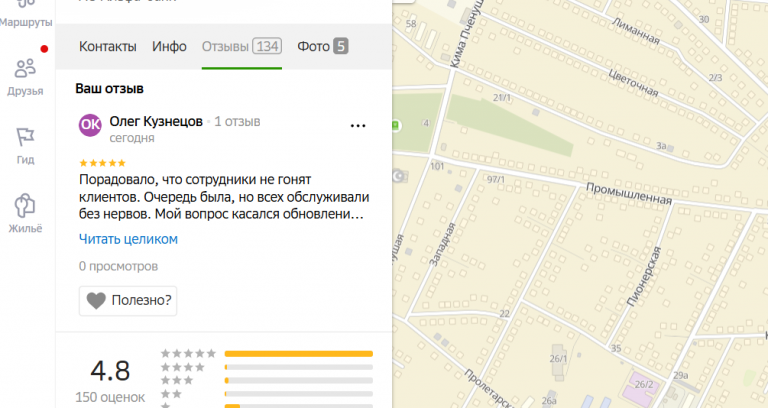Click the Фото count badge 5
This screenshot has width=768, height=408.
coord(340,47)
